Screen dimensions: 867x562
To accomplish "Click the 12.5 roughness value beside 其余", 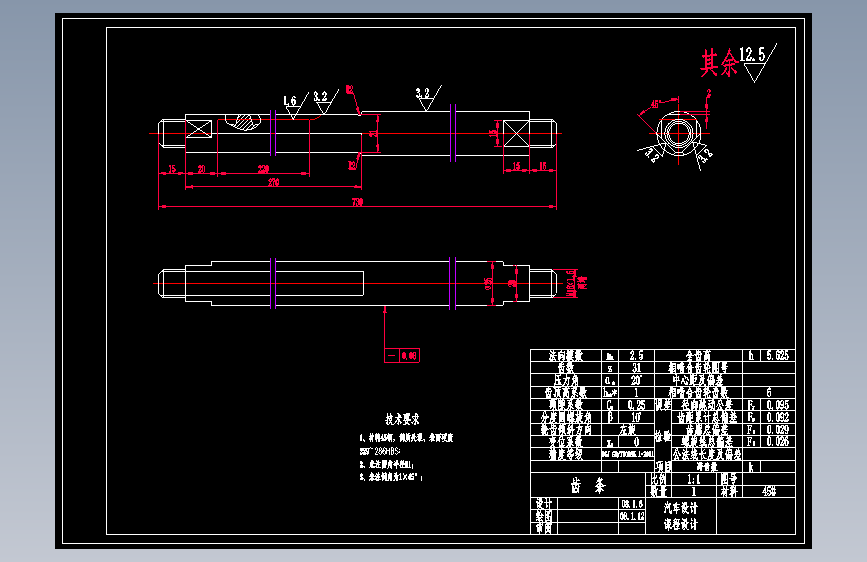I will pyautogui.click(x=752, y=54).
